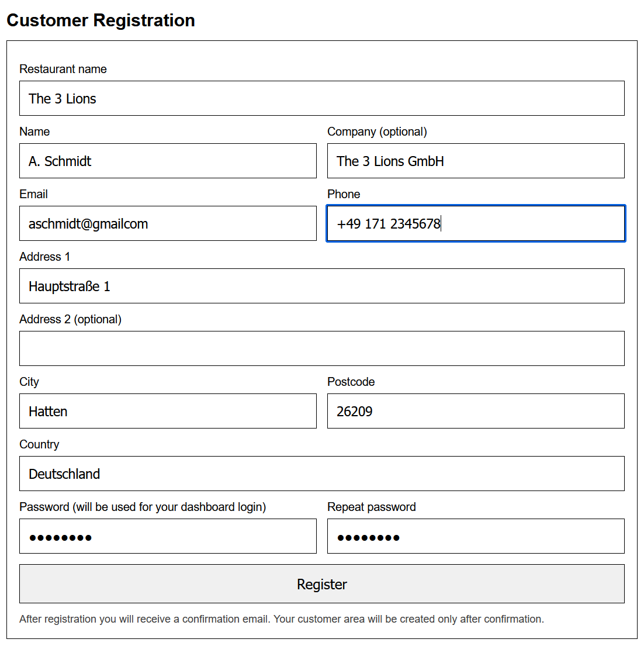Click the "Restaurant name" label text
The height and width of the screenshot is (646, 644).
(x=63, y=69)
